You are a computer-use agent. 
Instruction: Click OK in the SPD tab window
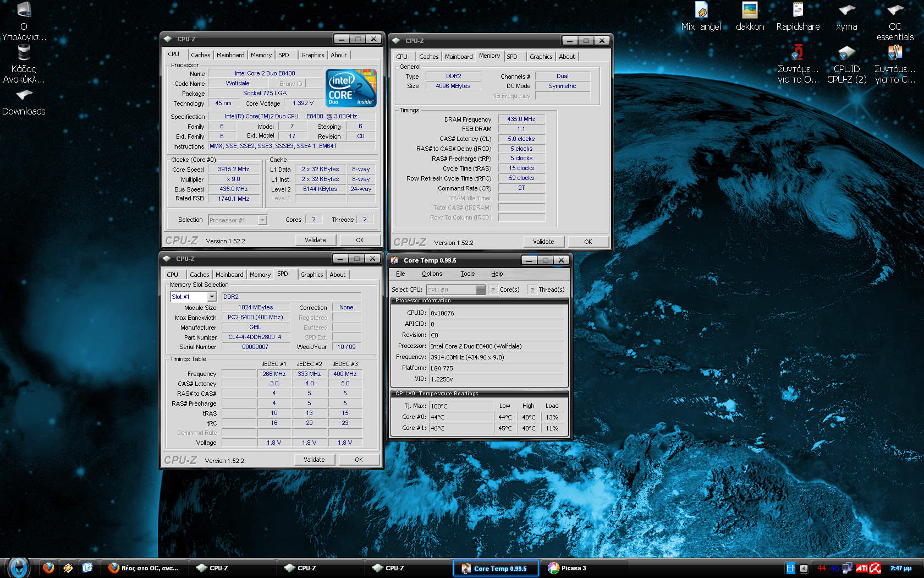(x=359, y=460)
